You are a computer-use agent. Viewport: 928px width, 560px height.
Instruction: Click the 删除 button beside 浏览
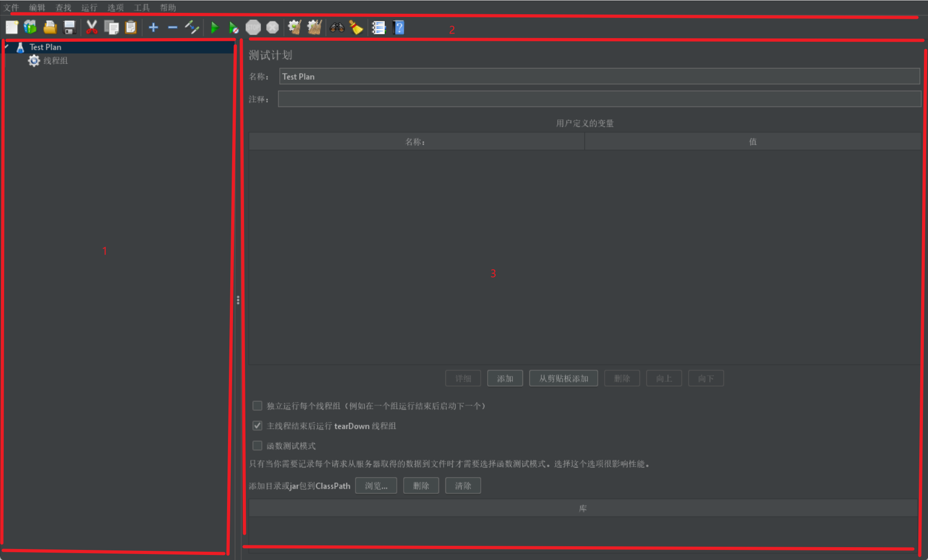point(421,486)
